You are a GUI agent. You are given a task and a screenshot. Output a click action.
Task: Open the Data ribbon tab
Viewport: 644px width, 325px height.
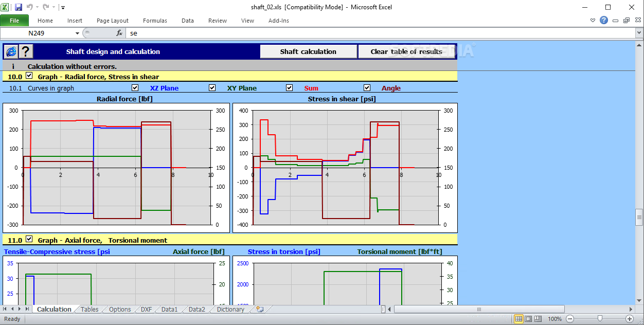point(188,21)
